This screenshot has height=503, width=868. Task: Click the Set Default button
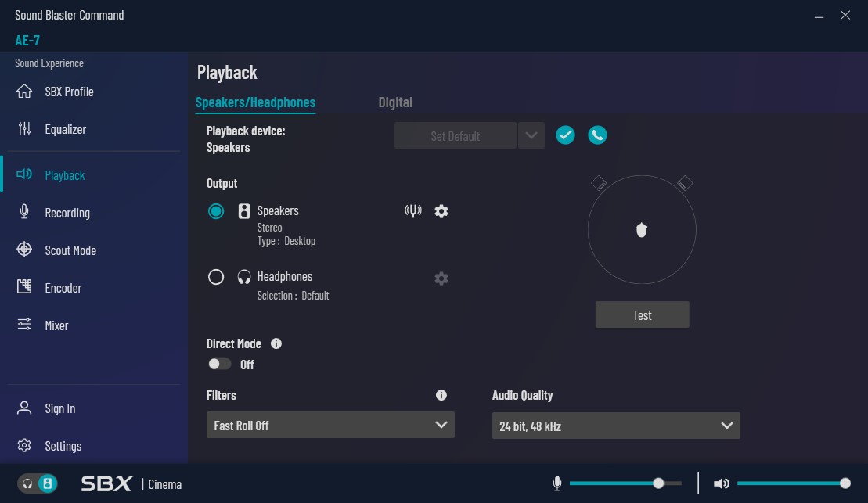coord(455,135)
